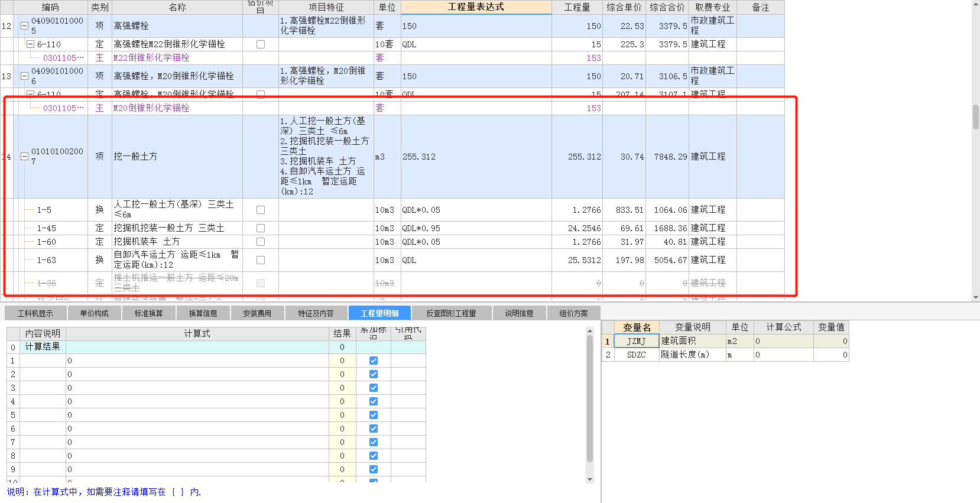Uncheck the checkbox in detail row 5
This screenshot has width=980, height=503.
click(374, 415)
